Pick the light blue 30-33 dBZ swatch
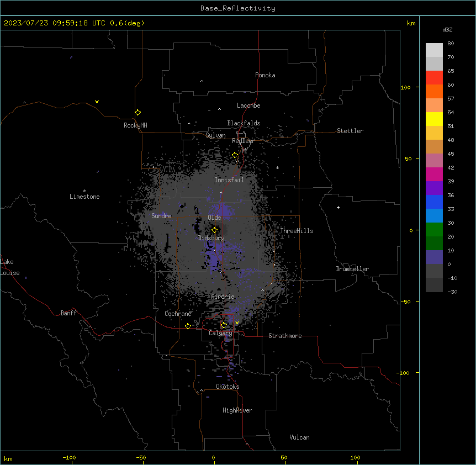The image size is (476, 465). coord(434,216)
